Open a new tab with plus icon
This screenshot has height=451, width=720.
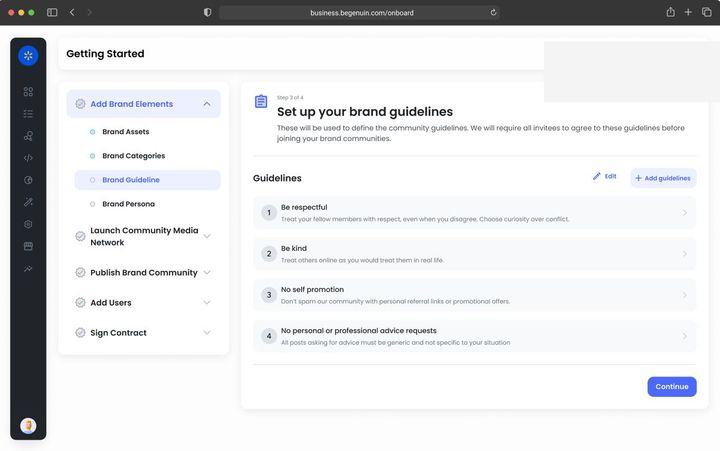click(x=688, y=12)
